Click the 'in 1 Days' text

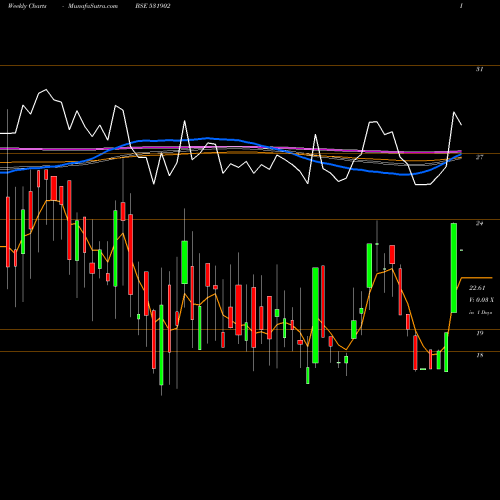[481, 313]
